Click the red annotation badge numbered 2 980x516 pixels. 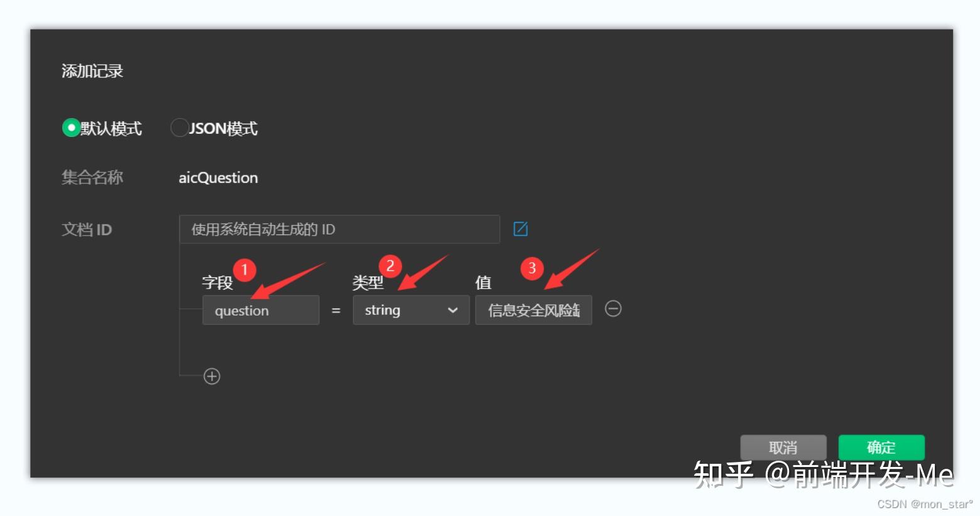390,266
